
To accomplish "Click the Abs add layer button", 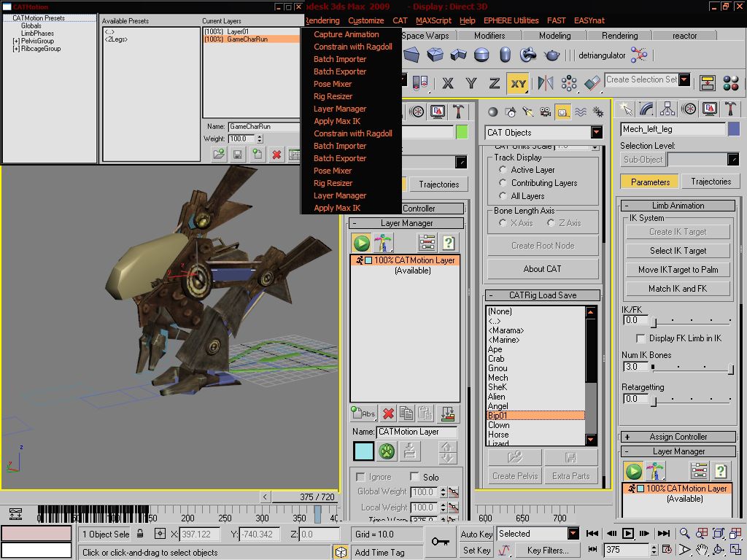I will (363, 413).
